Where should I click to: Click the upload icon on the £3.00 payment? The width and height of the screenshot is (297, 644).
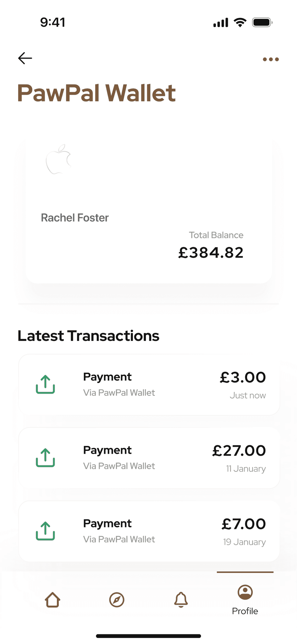point(46,384)
